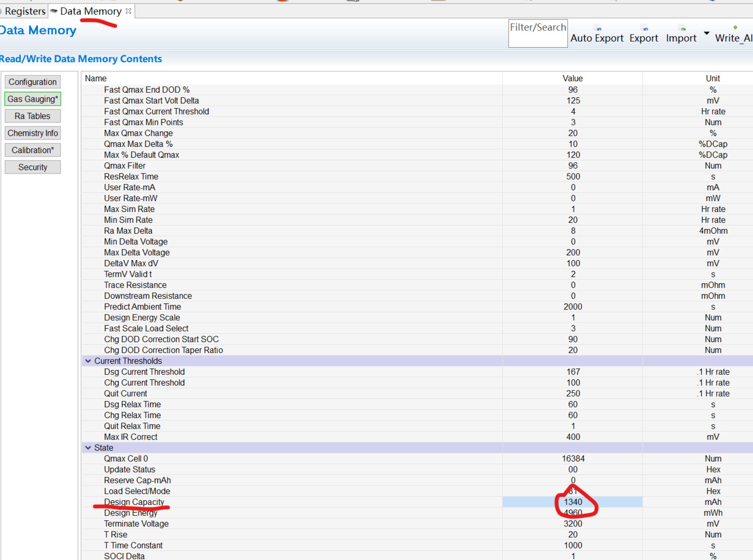Click the Value column header
The image size is (753, 560).
(572, 78)
